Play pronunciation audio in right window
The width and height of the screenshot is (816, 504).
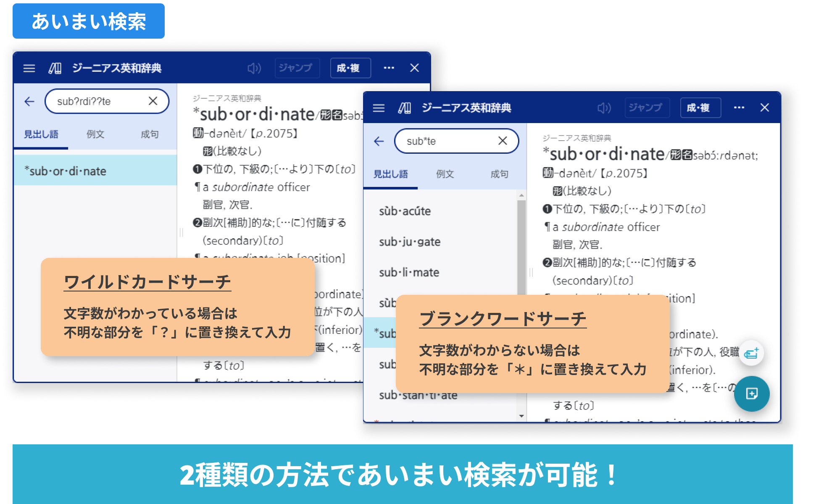coord(604,108)
